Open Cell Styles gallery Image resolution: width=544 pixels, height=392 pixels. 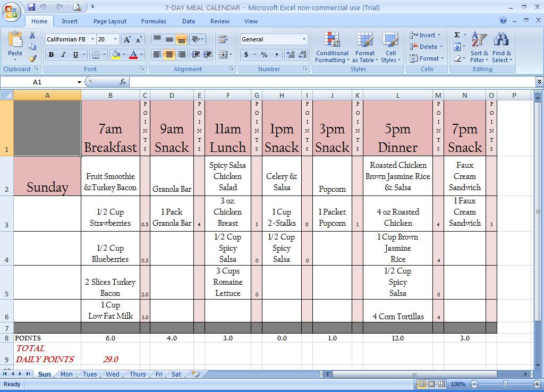click(x=390, y=47)
